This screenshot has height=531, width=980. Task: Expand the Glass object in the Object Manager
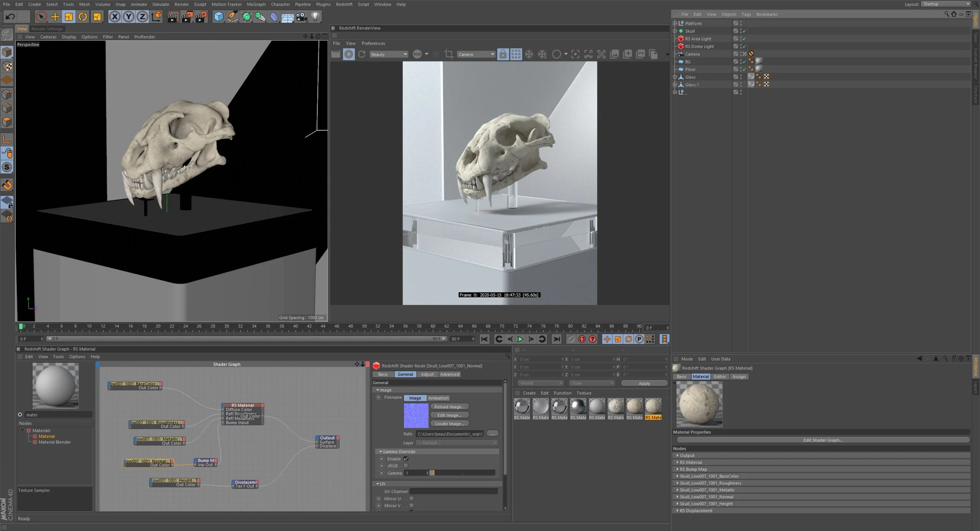tap(674, 77)
